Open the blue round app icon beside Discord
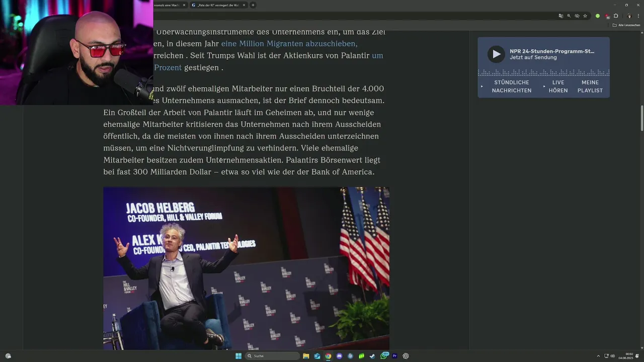644x362 pixels. [x=350, y=356]
